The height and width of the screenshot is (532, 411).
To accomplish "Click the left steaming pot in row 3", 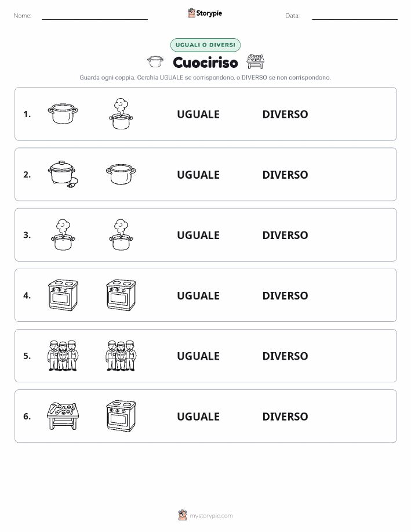I will (x=63, y=235).
